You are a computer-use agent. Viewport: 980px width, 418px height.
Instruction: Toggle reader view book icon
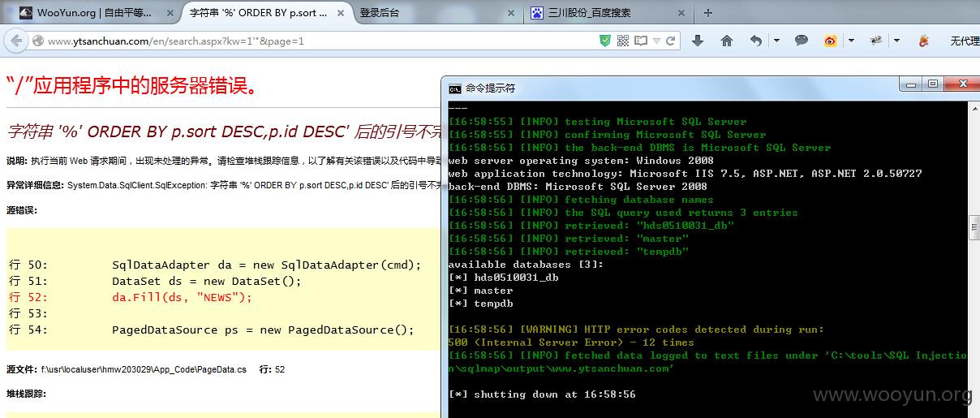tap(641, 41)
